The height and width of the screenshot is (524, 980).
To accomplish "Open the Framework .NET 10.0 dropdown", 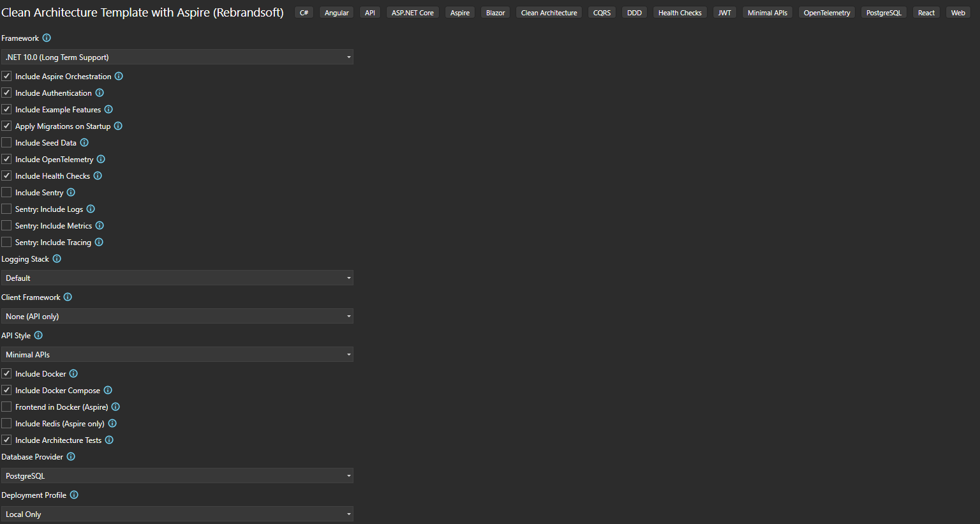I will coord(177,57).
